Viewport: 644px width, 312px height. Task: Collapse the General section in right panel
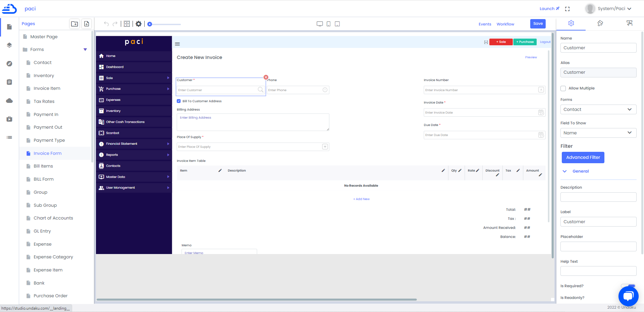pos(564,171)
